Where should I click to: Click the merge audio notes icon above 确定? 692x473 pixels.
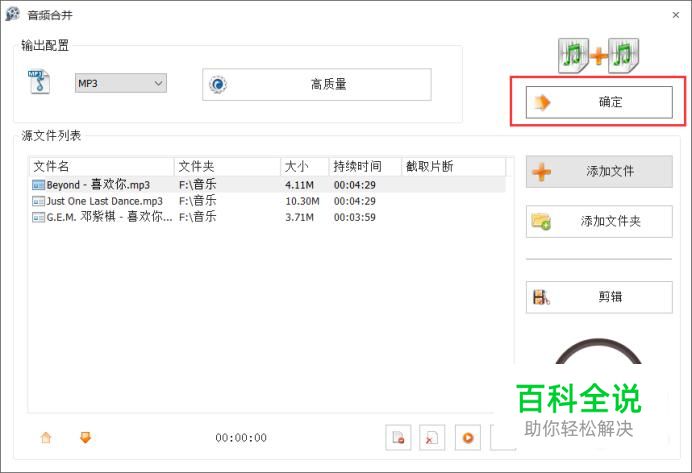tap(598, 55)
